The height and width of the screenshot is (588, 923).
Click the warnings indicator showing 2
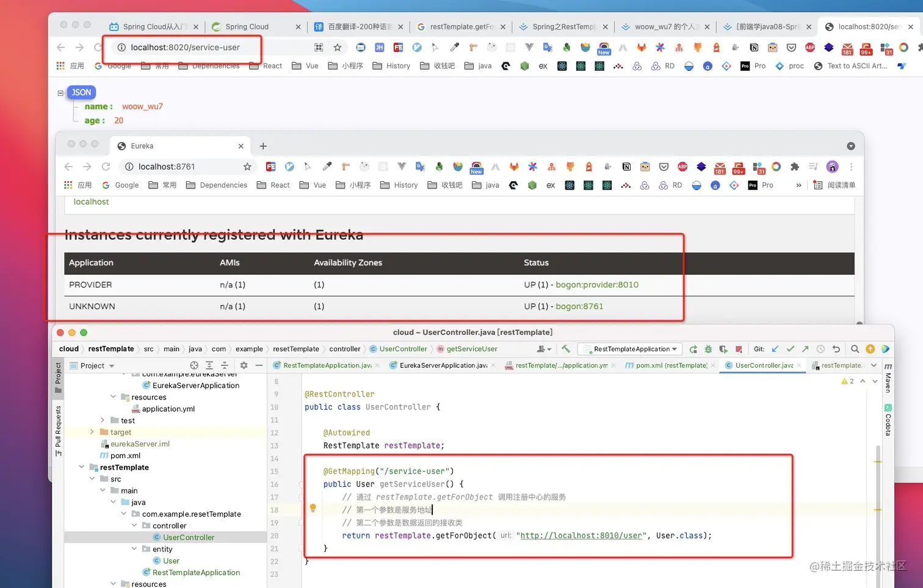pos(847,381)
